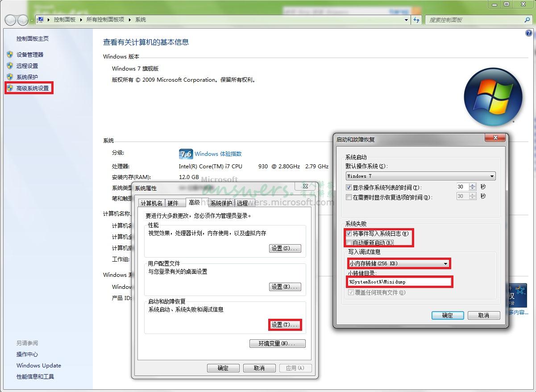Click the Advanced System Settings shield icon
The height and width of the screenshot is (392, 536).
click(10, 88)
